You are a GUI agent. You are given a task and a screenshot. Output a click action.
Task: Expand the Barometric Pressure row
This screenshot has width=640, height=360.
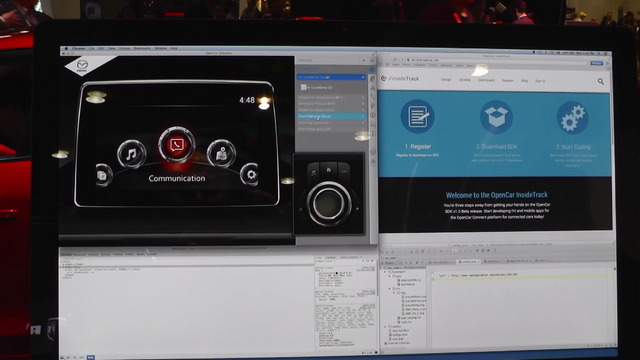(331, 104)
